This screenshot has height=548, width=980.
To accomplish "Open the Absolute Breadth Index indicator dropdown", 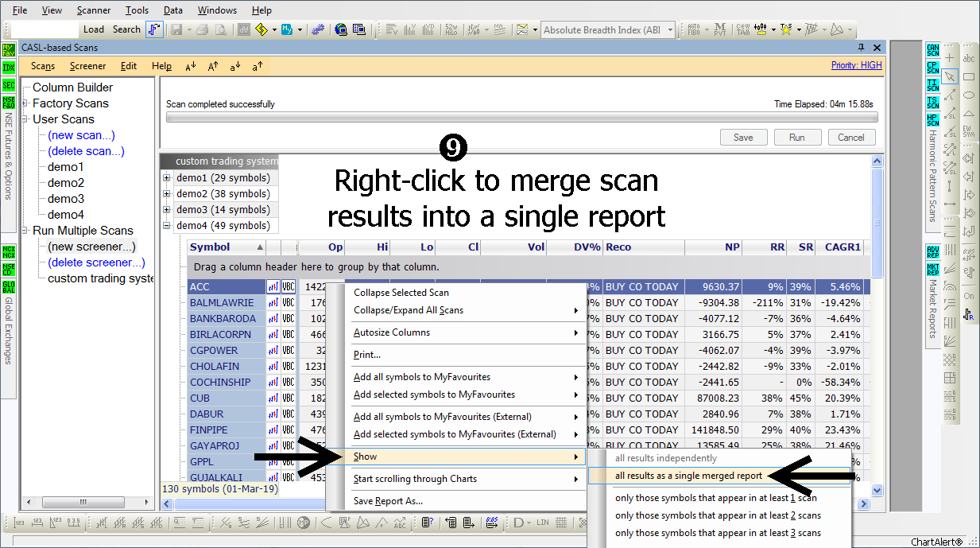I will coord(670,30).
